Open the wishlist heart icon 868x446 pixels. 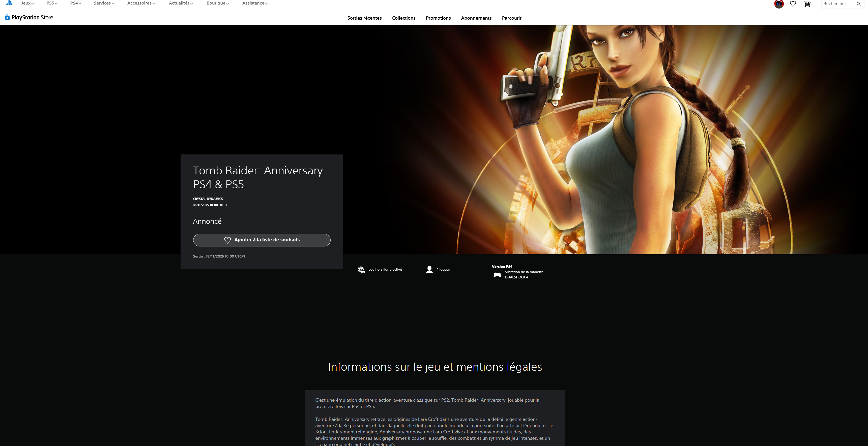click(x=793, y=4)
